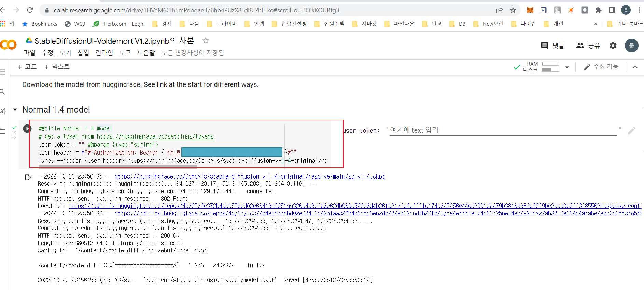Viewport: 644px width, 290px height.
Task: Go forward in browser history
Action: point(16,10)
